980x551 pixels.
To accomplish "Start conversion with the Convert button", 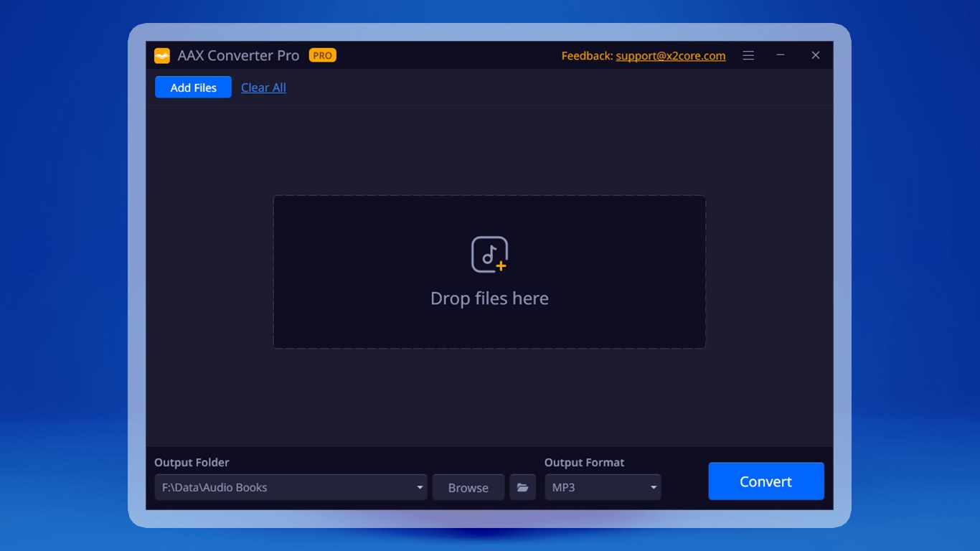I will pos(765,481).
